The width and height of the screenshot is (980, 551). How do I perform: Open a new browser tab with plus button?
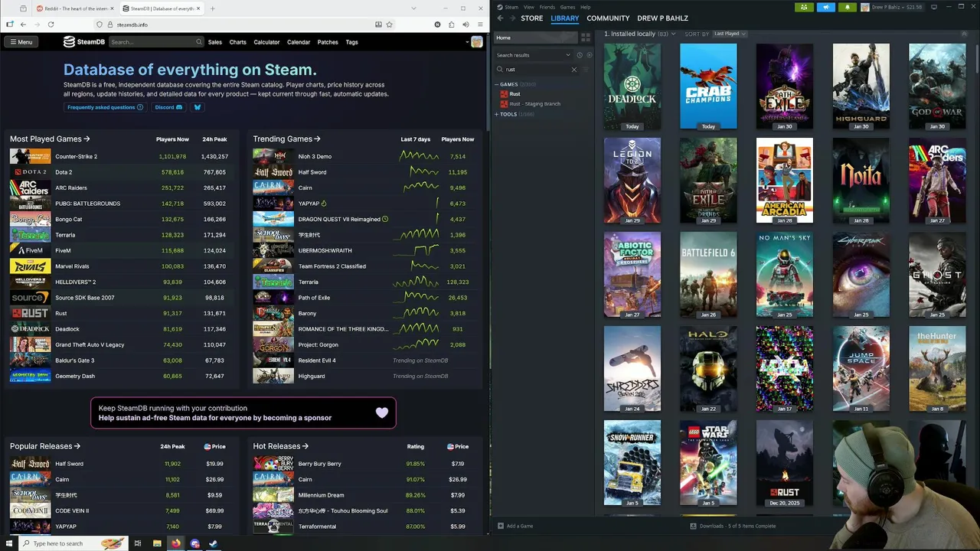click(212, 8)
